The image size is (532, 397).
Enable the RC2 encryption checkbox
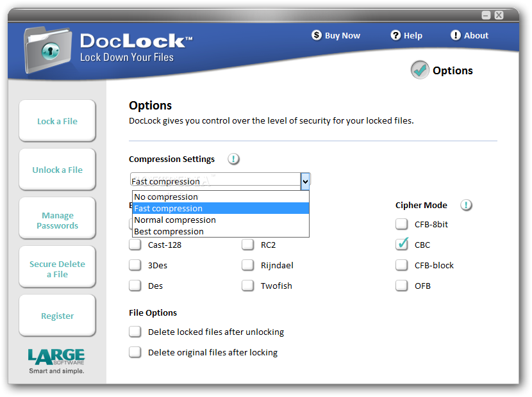[x=247, y=245]
